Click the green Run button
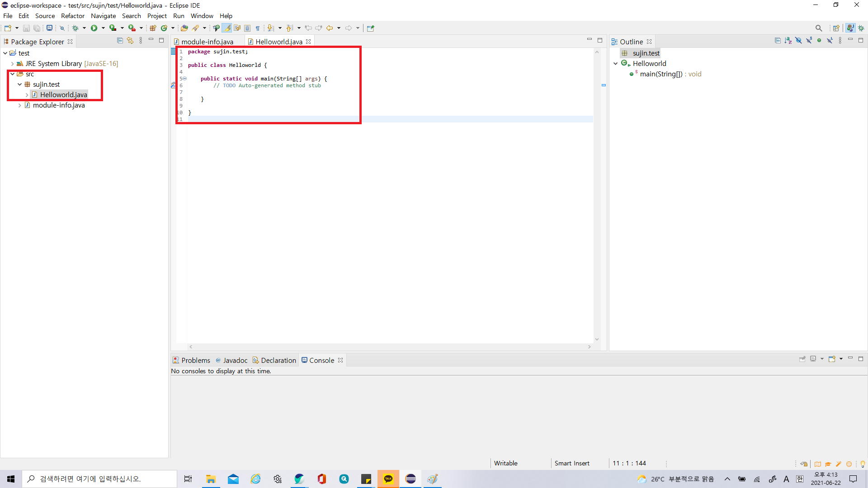Image resolution: width=868 pixels, height=488 pixels. coord(94,28)
